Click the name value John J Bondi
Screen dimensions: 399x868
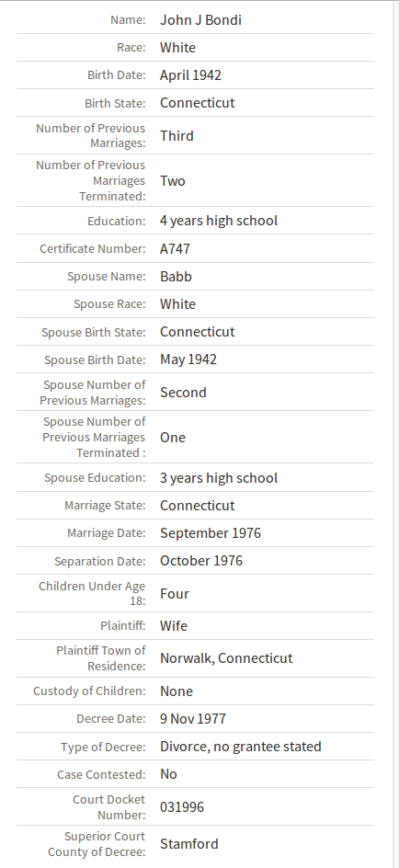(x=201, y=20)
